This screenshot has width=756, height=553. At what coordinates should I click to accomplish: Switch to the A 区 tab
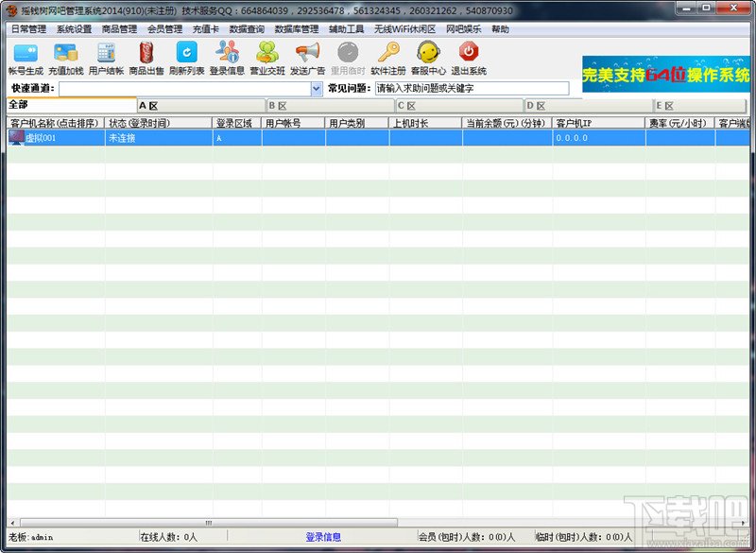pyautogui.click(x=201, y=106)
